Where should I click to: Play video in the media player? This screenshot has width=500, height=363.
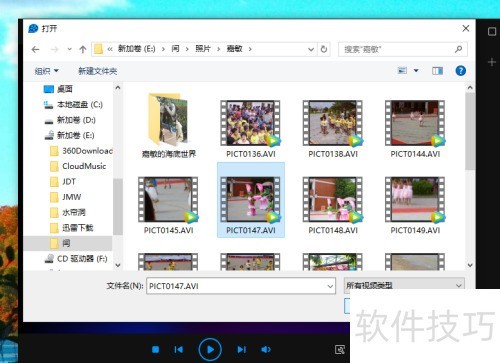click(x=210, y=349)
